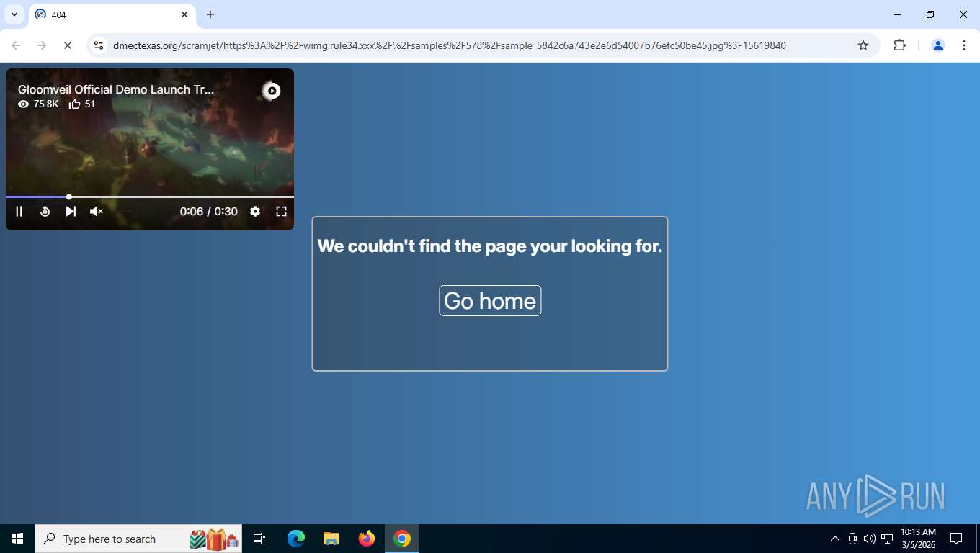
Task: Skip to the next video
Action: tap(71, 211)
